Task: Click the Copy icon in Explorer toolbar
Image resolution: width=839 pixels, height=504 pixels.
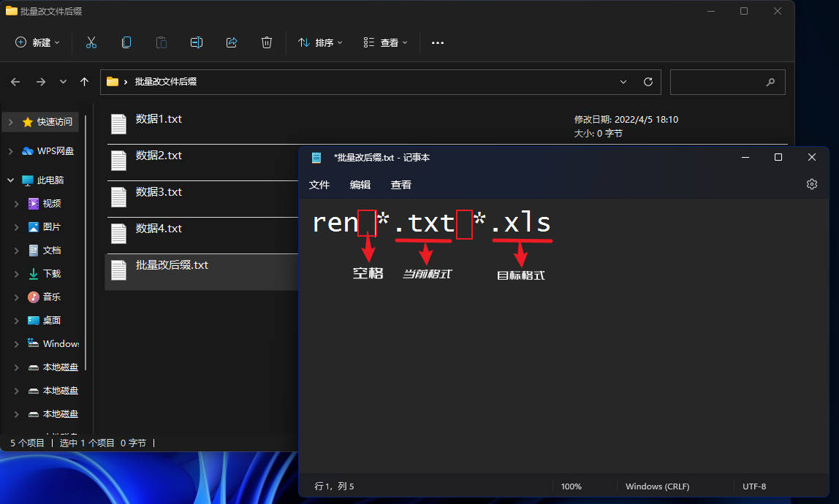Action: pyautogui.click(x=126, y=42)
